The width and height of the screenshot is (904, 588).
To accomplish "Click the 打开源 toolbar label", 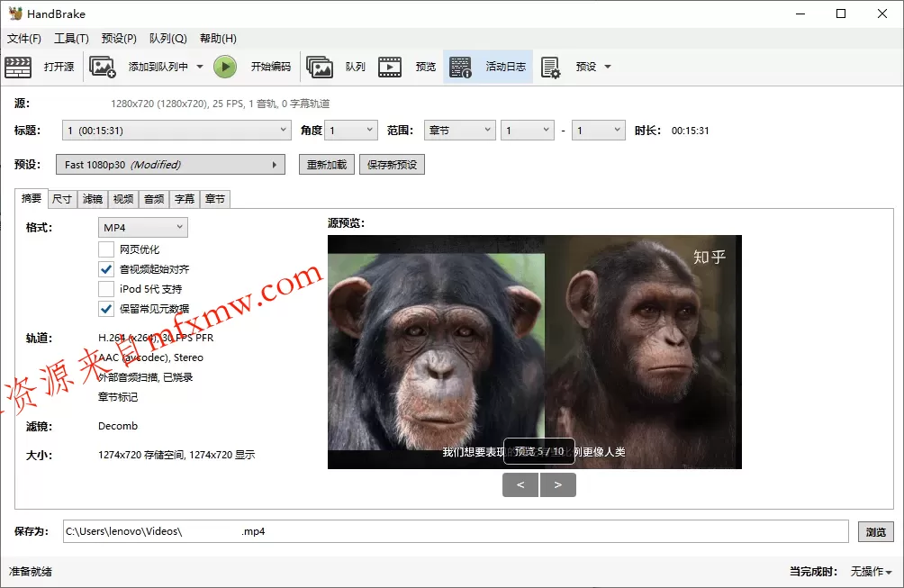I will click(59, 67).
